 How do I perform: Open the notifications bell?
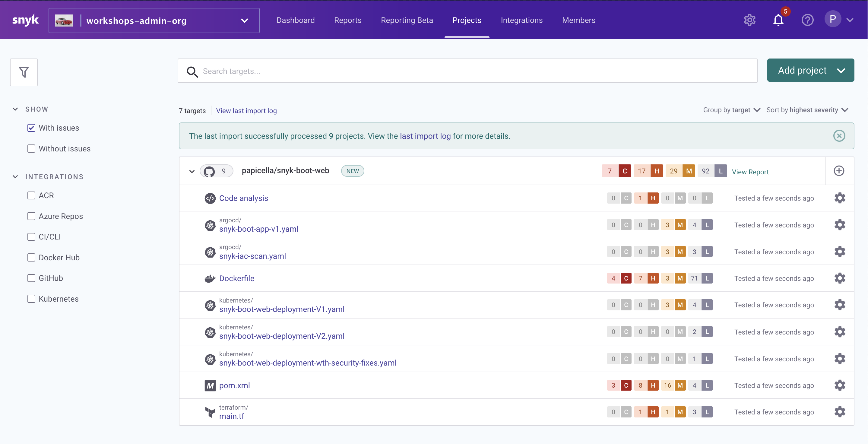click(x=778, y=20)
